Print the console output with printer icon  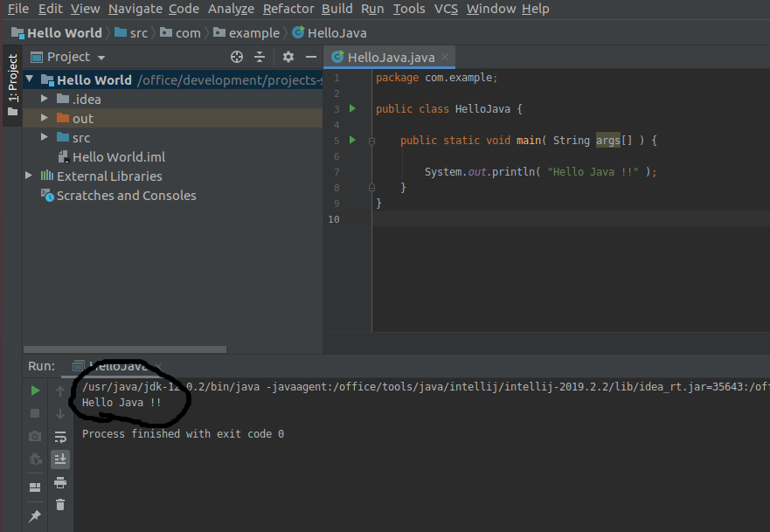click(60, 482)
